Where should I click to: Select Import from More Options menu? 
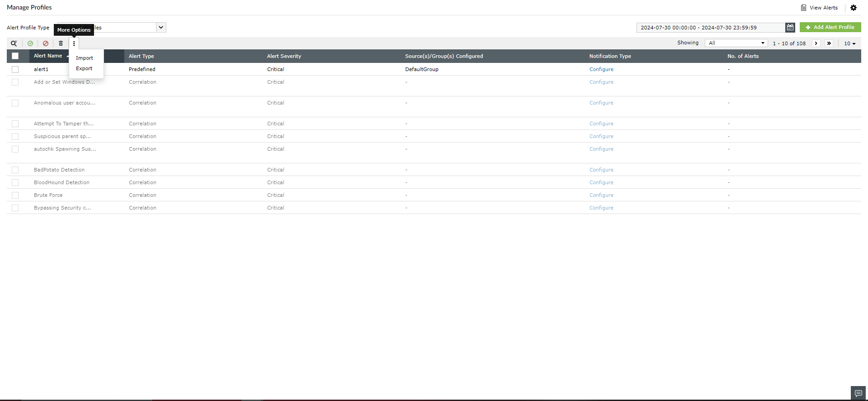85,58
